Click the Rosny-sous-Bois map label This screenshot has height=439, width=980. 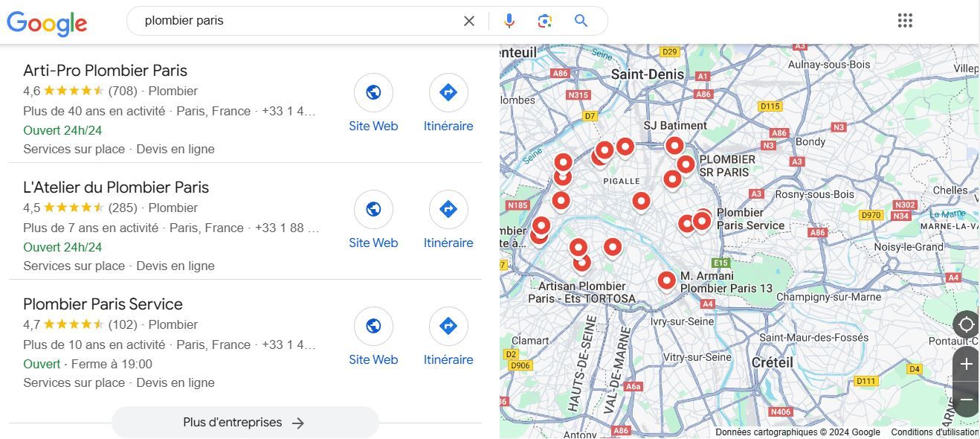point(814,194)
